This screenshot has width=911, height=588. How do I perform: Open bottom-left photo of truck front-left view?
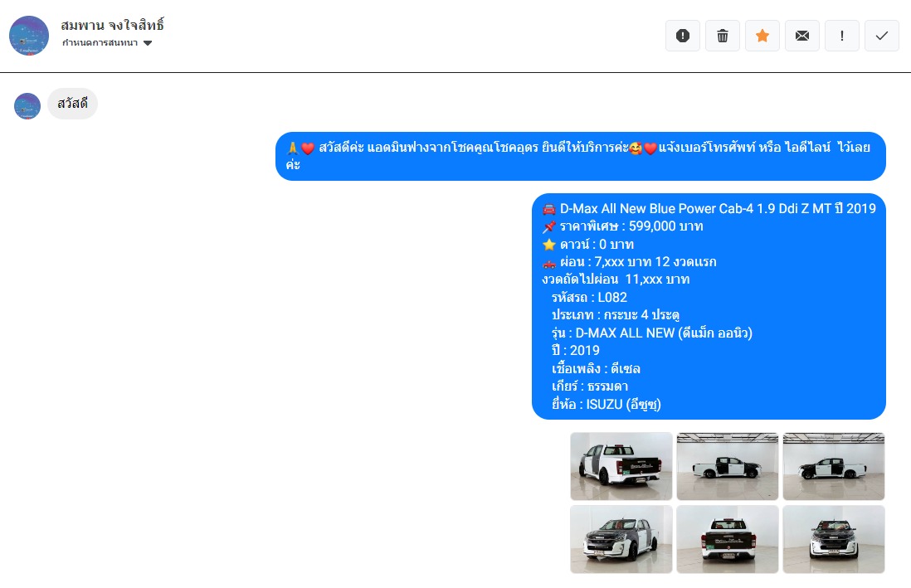point(621,539)
